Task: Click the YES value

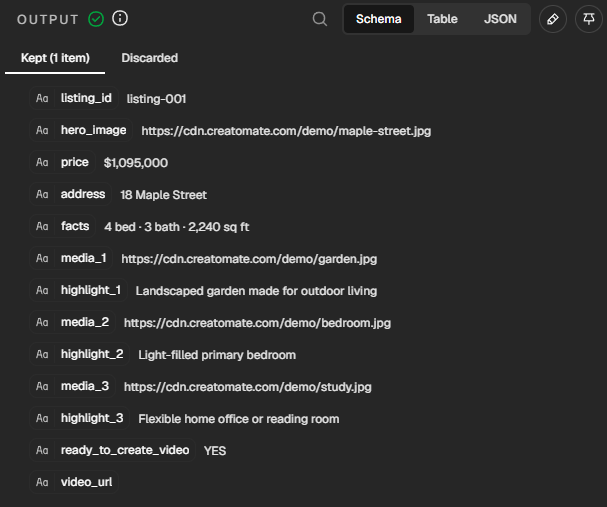Action: coord(215,451)
